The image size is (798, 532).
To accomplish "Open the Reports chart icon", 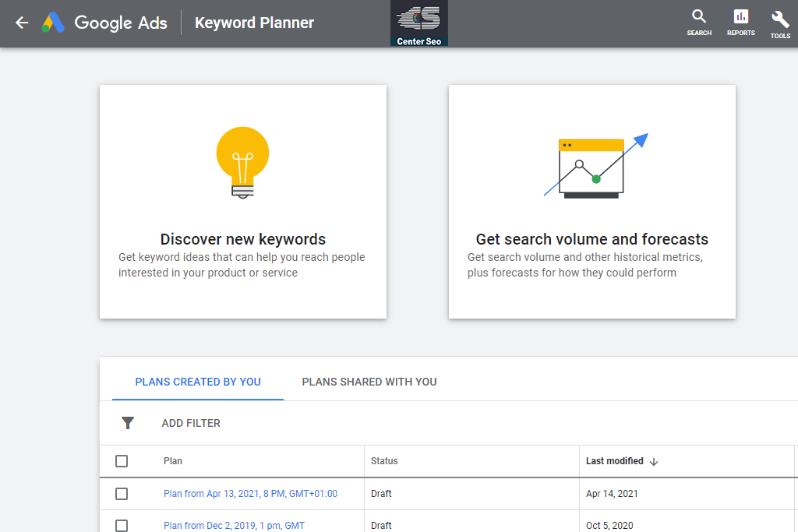I will point(740,17).
